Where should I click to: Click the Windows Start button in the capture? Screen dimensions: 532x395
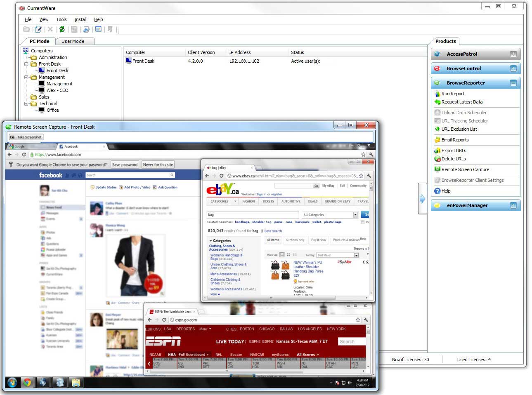pos(12,382)
